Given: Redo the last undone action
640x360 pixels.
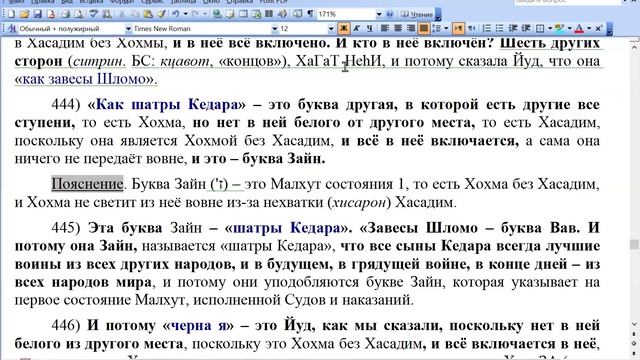Looking at the screenshot, I should pos(195,14).
